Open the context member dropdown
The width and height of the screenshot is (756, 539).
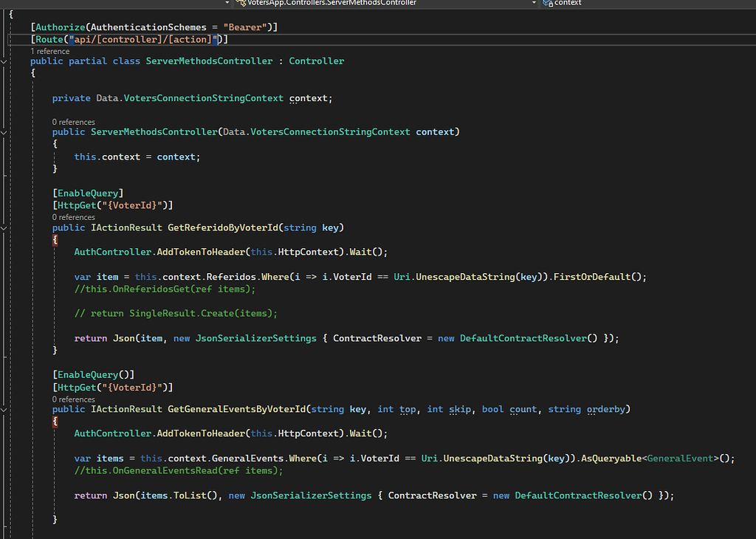648,3
